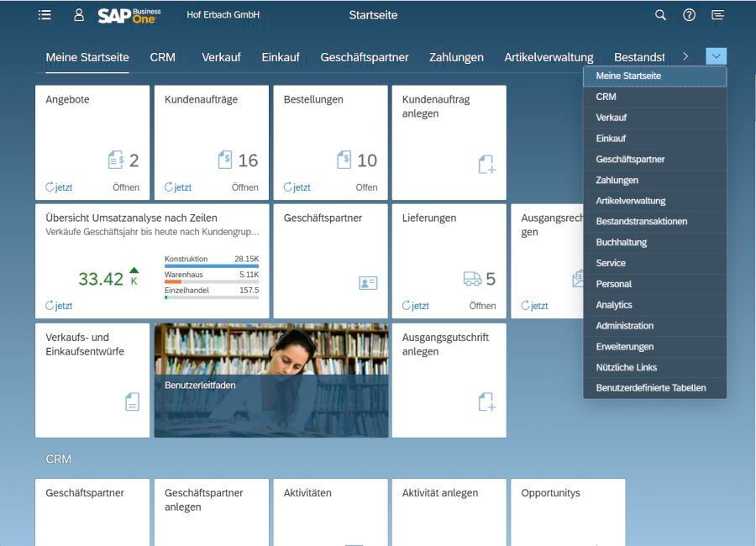
Task: Click the SAP Business One logo
Action: pos(131,14)
